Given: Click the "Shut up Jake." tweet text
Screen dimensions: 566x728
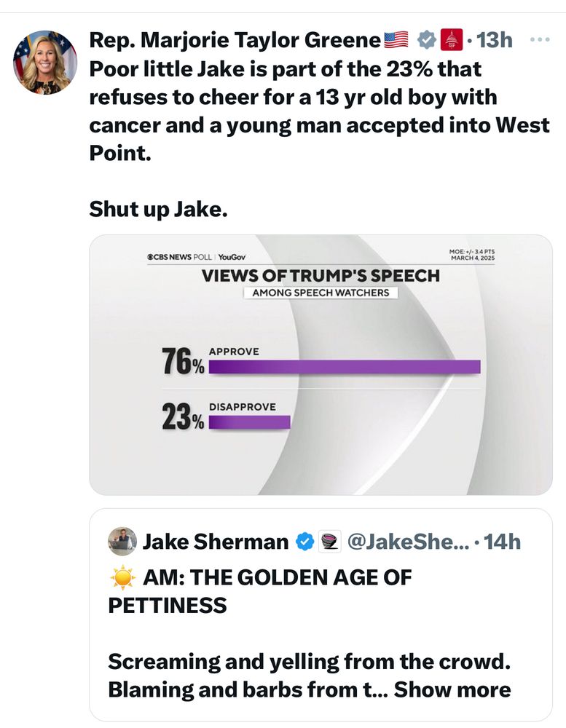Looking at the screenshot, I should point(158,210).
